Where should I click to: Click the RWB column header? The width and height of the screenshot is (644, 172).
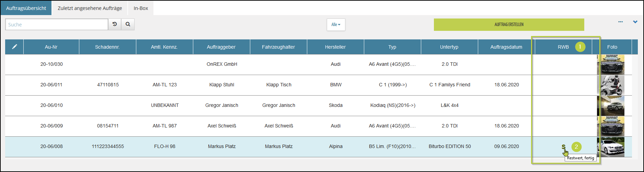[563, 47]
